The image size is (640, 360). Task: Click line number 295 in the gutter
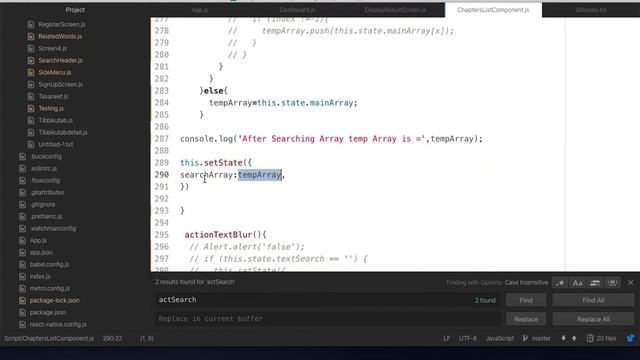[162, 235]
